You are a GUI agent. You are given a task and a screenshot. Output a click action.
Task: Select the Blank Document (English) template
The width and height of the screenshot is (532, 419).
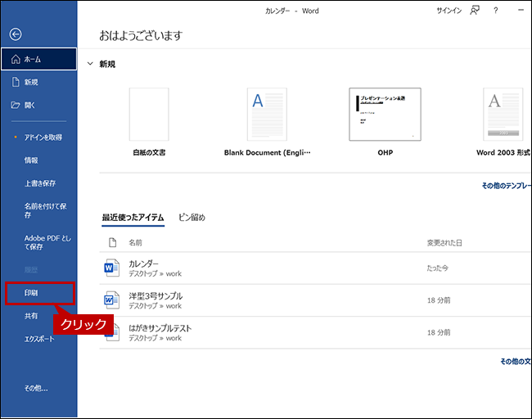[x=267, y=115]
